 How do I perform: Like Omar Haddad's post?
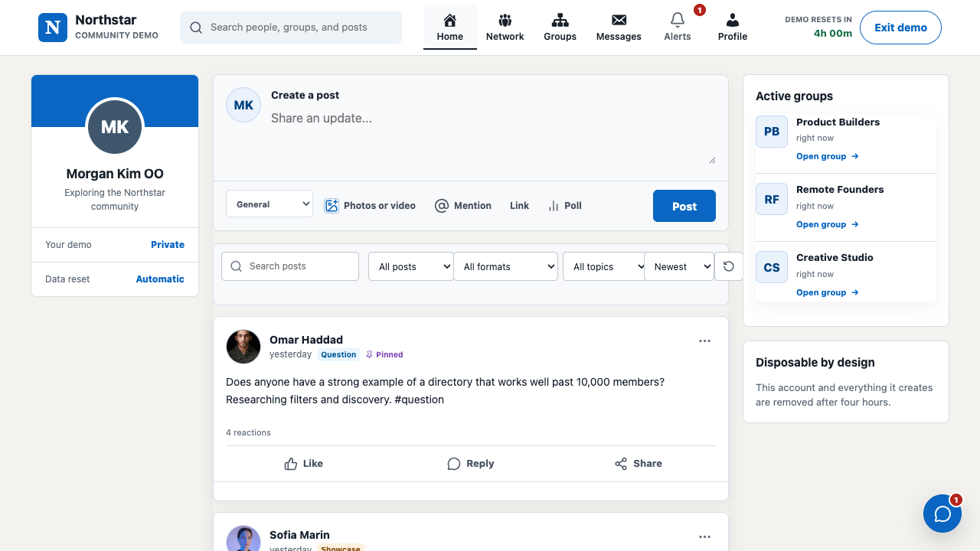[303, 464]
